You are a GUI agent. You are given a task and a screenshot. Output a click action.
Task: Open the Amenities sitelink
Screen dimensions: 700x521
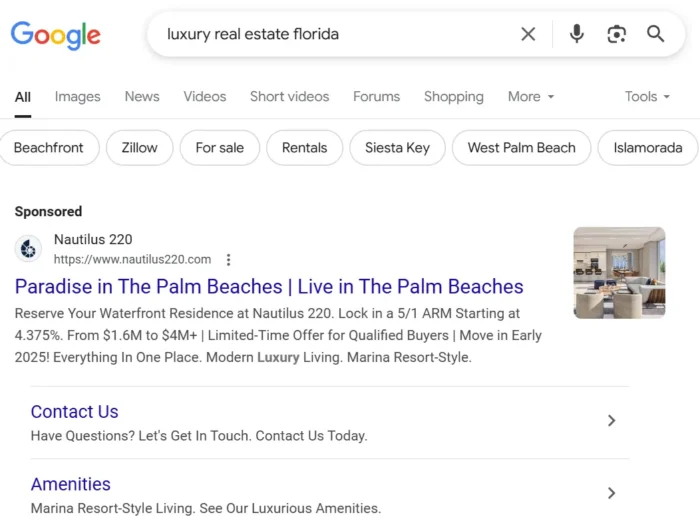[x=71, y=484]
